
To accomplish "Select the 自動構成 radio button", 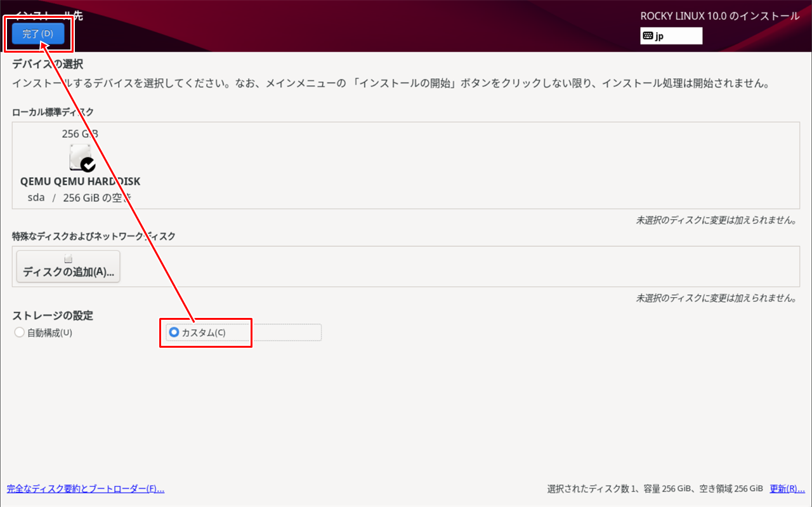I will [19, 333].
